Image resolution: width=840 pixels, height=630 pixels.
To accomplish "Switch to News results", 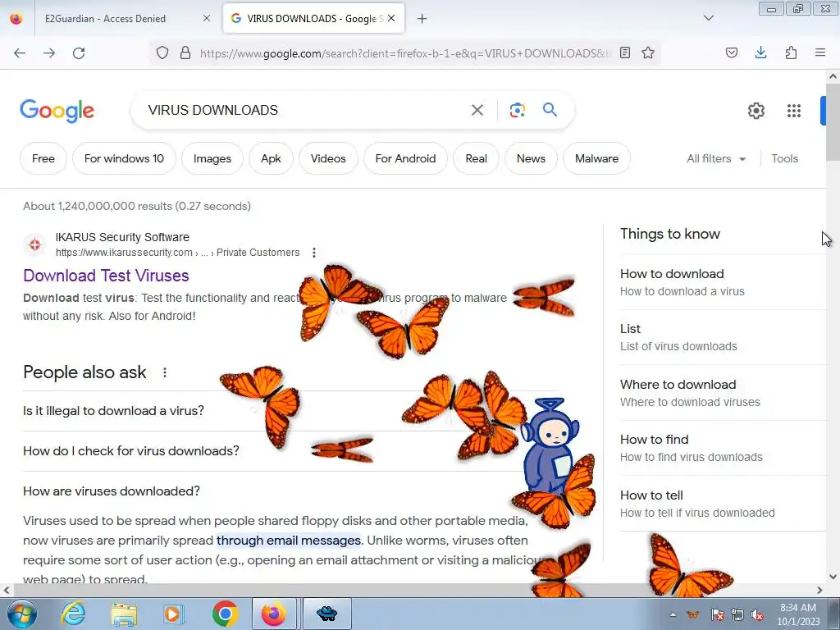I will pos(531,158).
